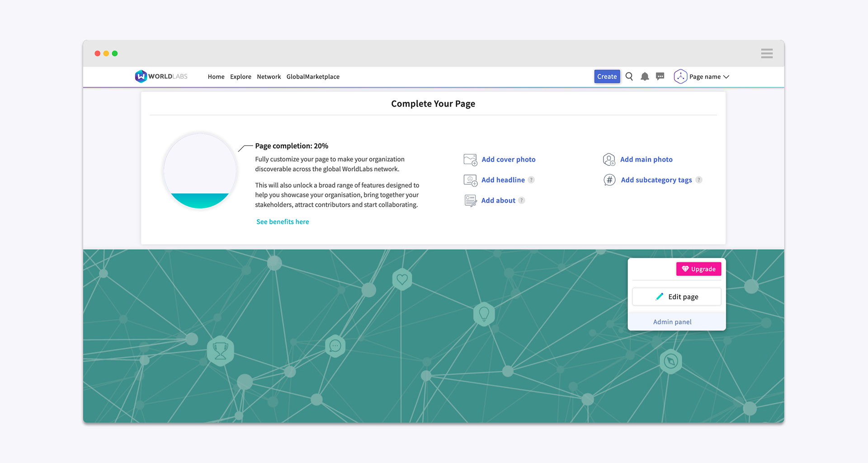Open the search magnifier icon
868x463 pixels.
tap(629, 76)
